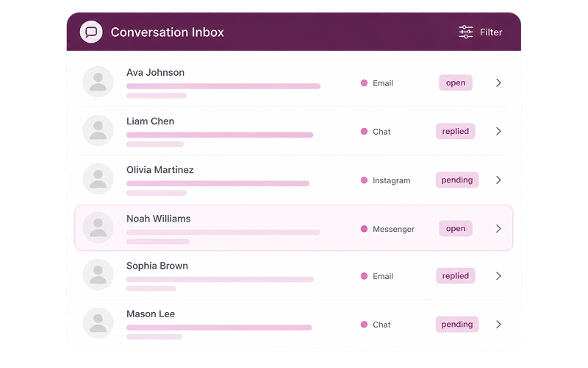The image size is (588, 368).
Task: Expand Liam Chen's conversation chevron
Action: 498,131
